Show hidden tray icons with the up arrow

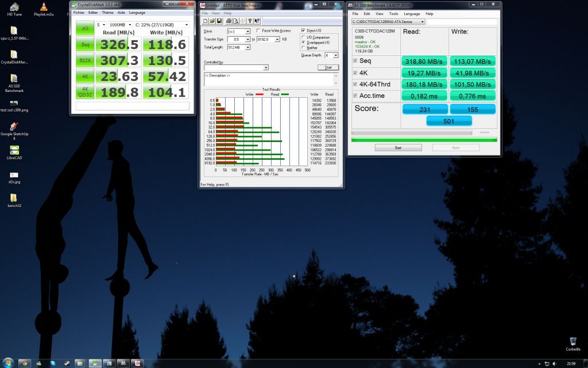[x=540, y=363]
